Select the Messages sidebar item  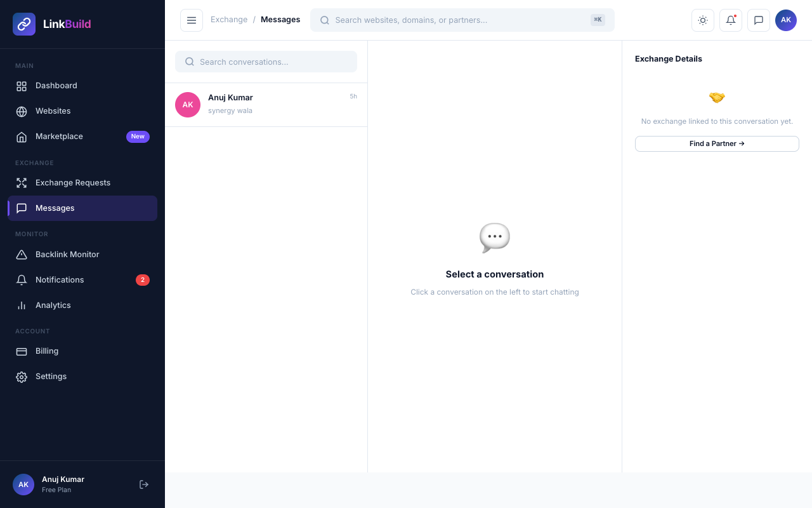pos(82,208)
